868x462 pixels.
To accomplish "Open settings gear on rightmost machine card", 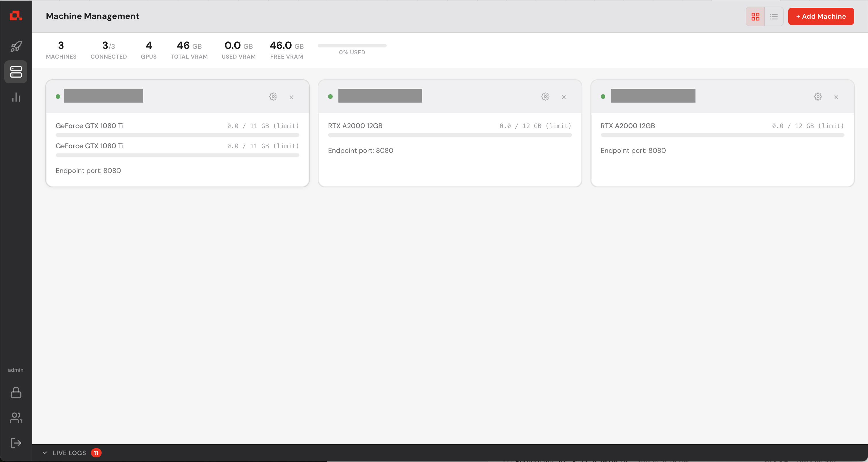I will (818, 97).
